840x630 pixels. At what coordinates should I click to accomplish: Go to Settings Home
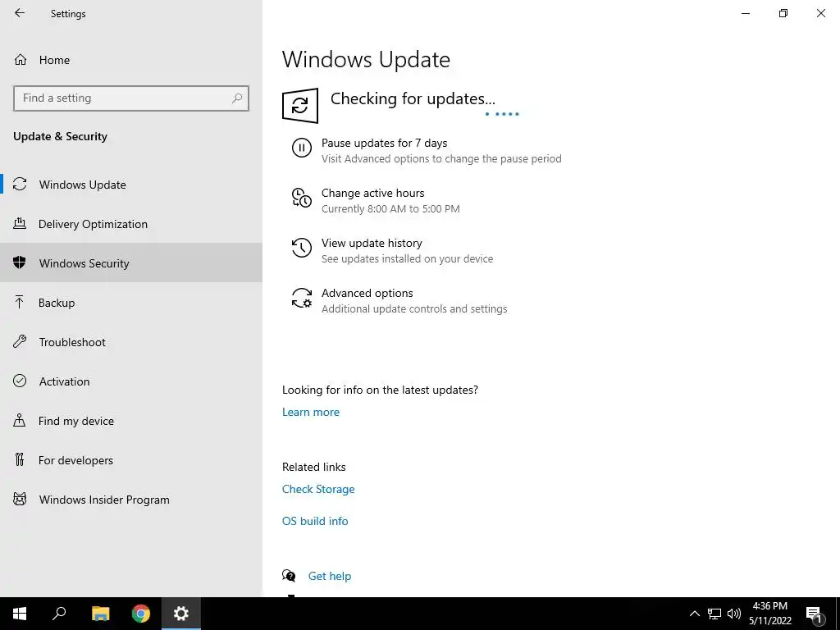(131, 60)
